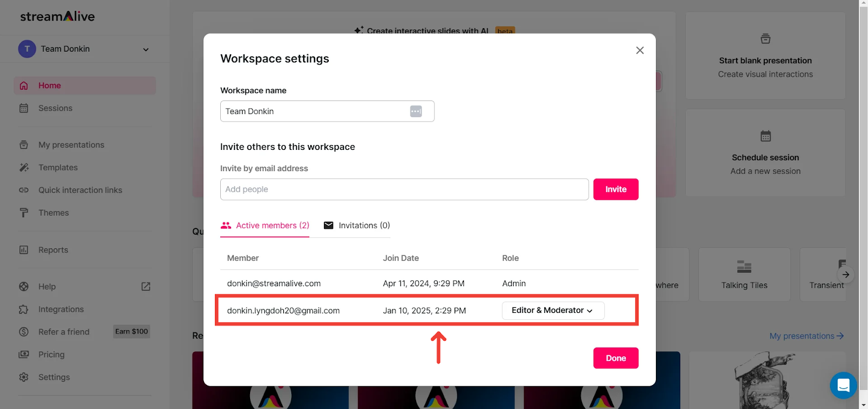
Task: Switch to the Invitations (0) tab
Action: pos(357,225)
